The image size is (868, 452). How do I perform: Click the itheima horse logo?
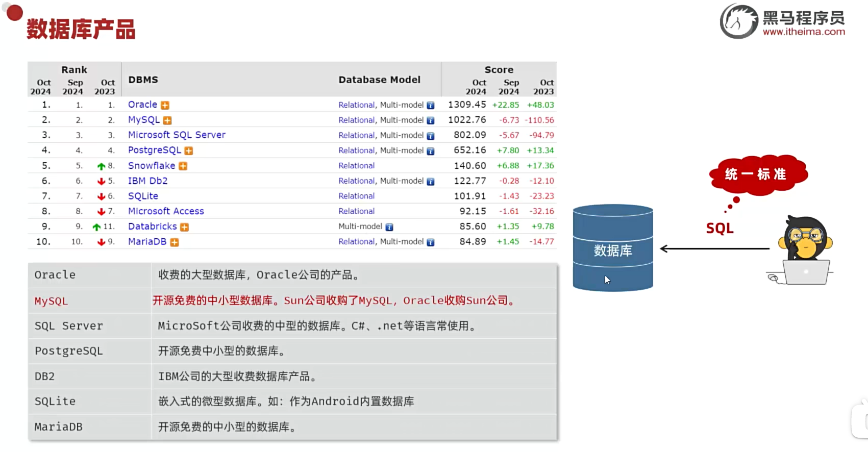coord(739,21)
